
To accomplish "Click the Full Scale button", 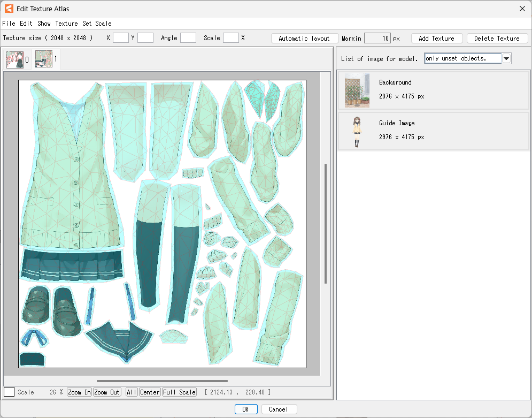I will tap(179, 392).
